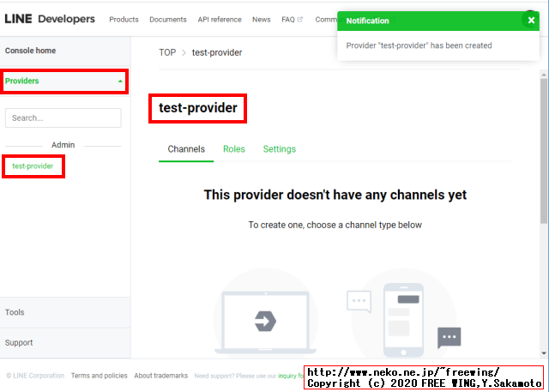Image resolution: width=549 pixels, height=392 pixels.
Task: Choose the laptop login channel illustration
Action: point(265,312)
